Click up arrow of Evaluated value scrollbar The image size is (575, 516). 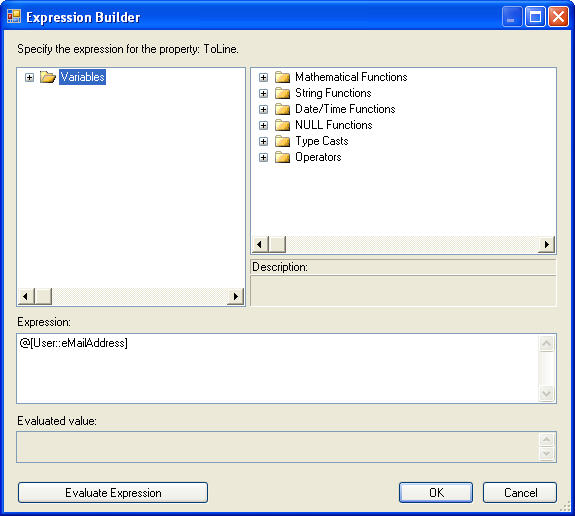coord(546,440)
